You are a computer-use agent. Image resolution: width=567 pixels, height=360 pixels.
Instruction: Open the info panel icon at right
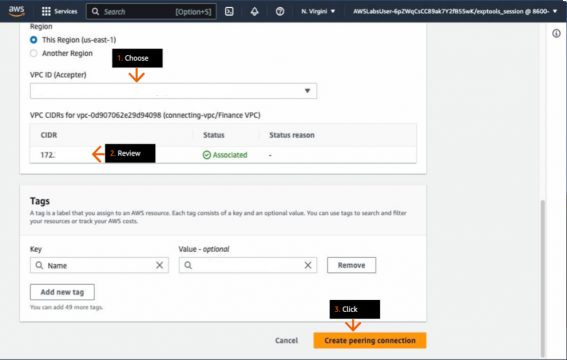click(x=556, y=34)
